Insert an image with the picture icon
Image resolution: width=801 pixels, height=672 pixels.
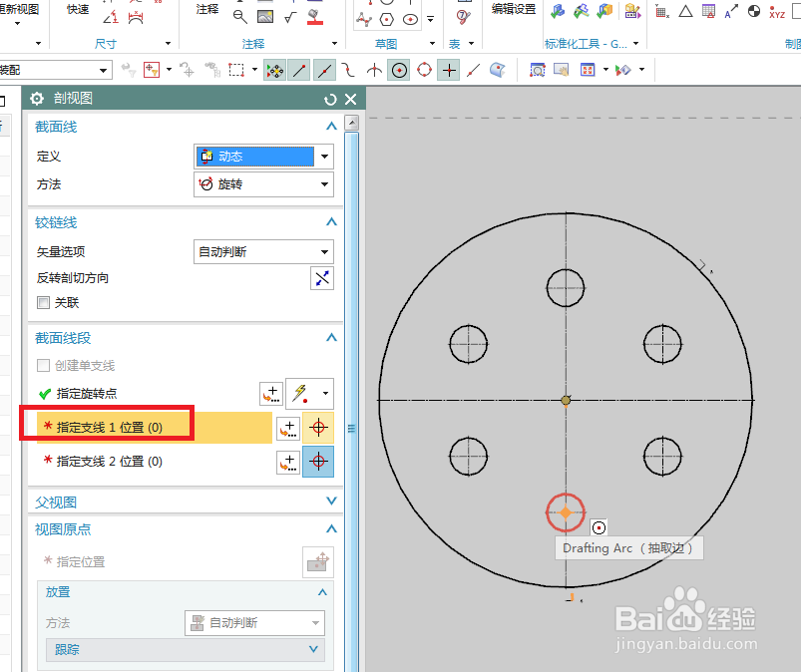265,17
